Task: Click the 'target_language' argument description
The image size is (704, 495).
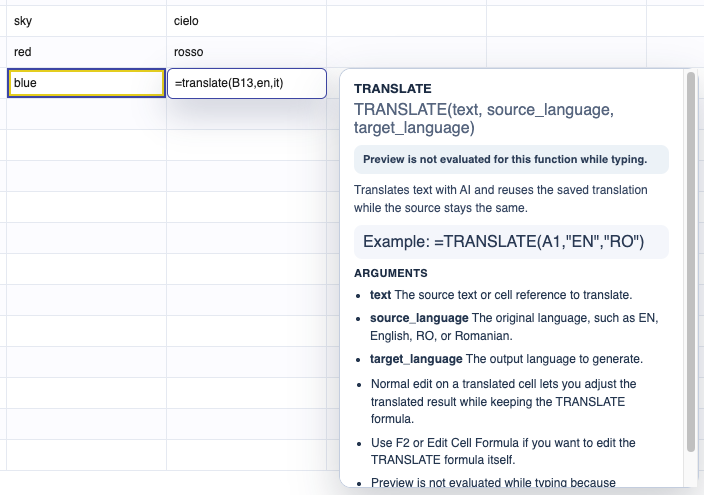Action: tap(506, 359)
